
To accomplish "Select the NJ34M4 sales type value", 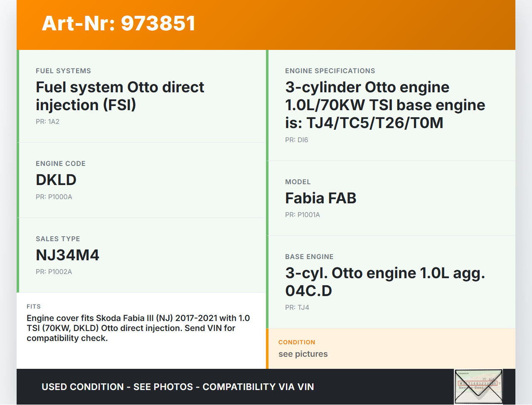I will click(x=67, y=255).
